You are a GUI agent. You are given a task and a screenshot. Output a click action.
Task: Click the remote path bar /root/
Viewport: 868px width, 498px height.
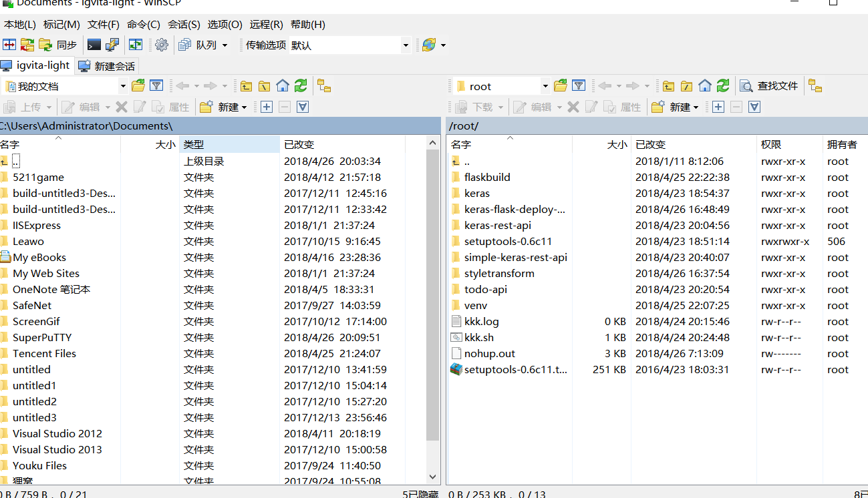click(x=657, y=126)
